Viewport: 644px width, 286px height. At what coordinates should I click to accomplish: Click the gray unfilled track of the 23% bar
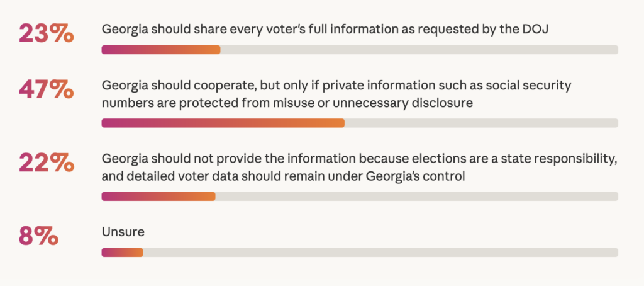pos(419,50)
